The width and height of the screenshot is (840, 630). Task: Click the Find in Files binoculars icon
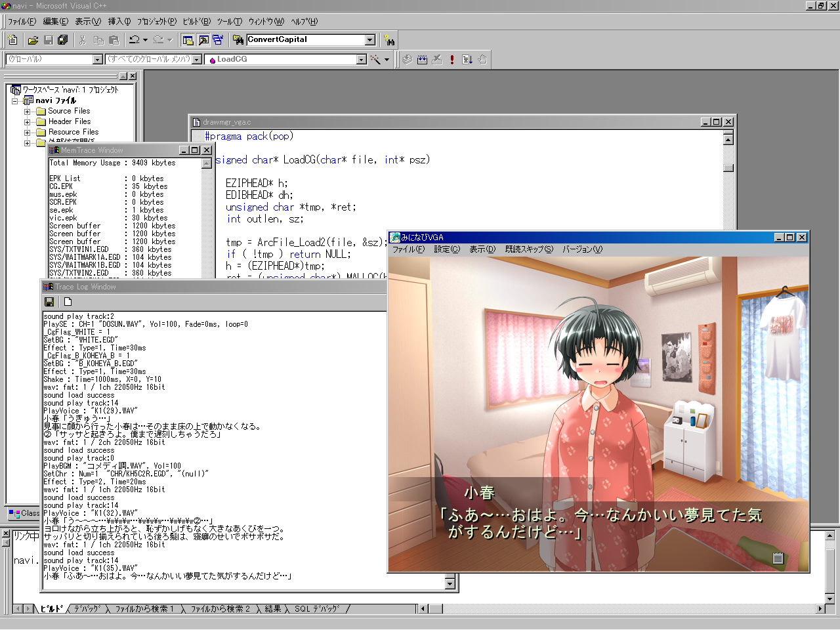[238, 40]
